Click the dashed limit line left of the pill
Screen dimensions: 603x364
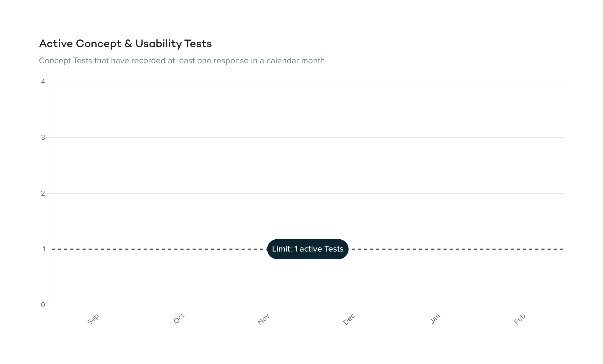tap(159, 249)
